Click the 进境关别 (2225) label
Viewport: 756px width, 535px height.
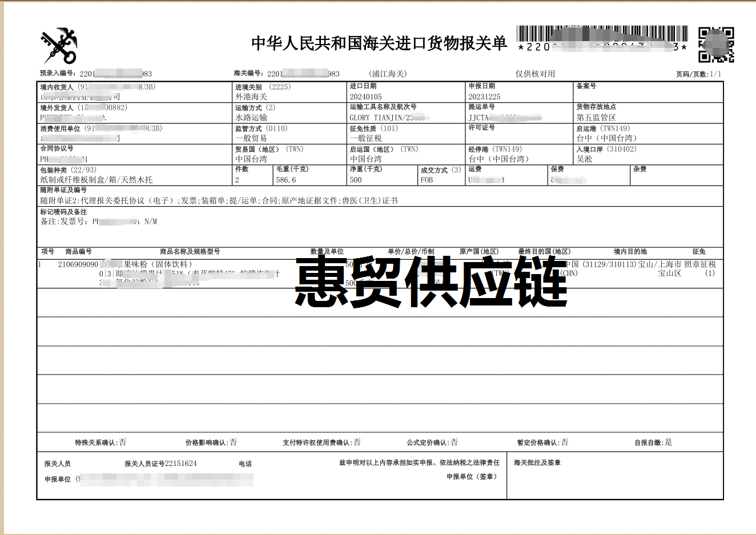tap(263, 87)
